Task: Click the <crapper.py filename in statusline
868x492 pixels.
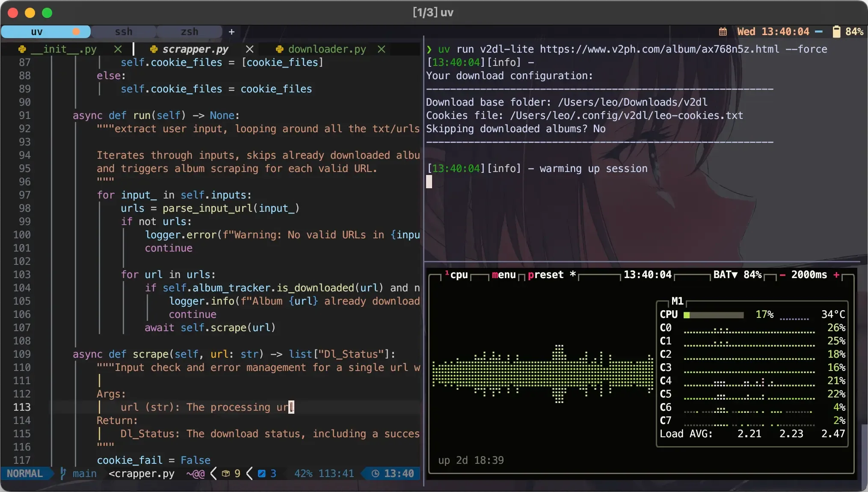Action: click(142, 473)
